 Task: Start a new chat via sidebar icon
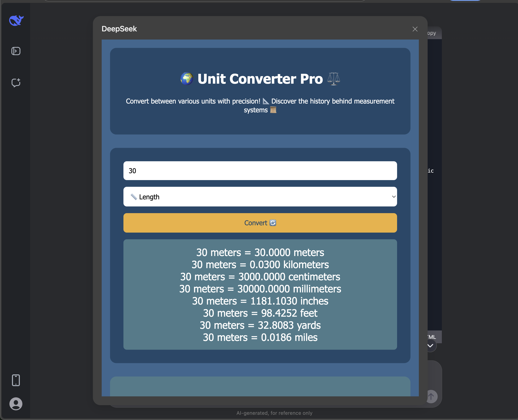tap(16, 83)
